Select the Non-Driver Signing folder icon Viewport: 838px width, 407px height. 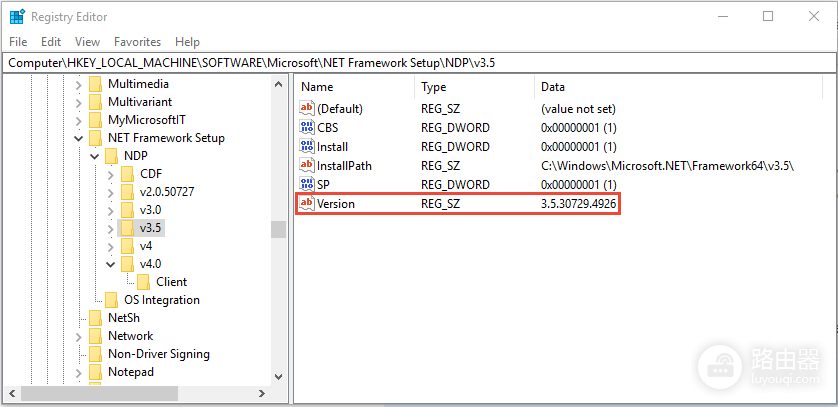[95, 354]
